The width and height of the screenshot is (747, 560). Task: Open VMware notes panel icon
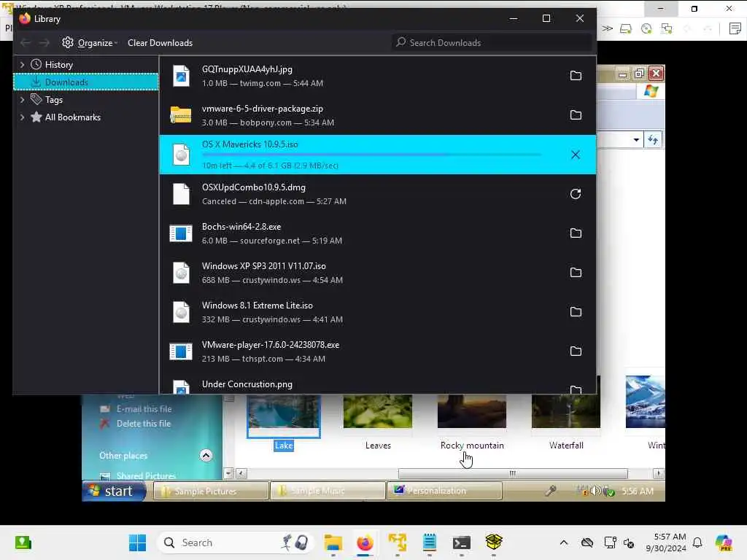[735, 28]
